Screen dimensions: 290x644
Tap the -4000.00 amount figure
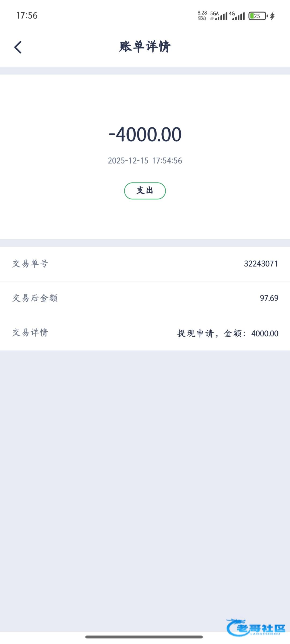click(x=145, y=134)
